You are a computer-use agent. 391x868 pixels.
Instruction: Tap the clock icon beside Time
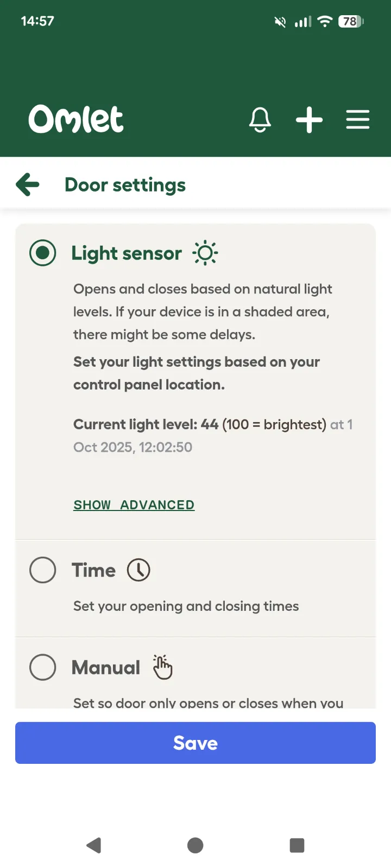(138, 570)
